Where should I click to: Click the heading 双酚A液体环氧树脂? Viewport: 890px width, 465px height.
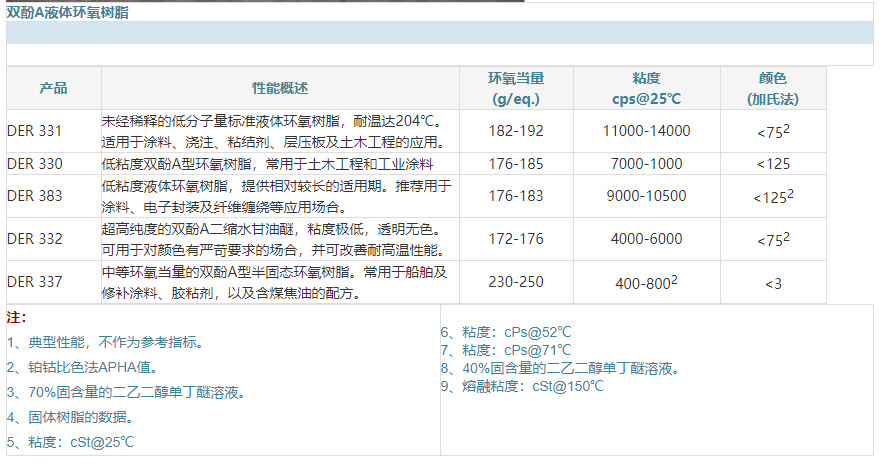click(67, 12)
